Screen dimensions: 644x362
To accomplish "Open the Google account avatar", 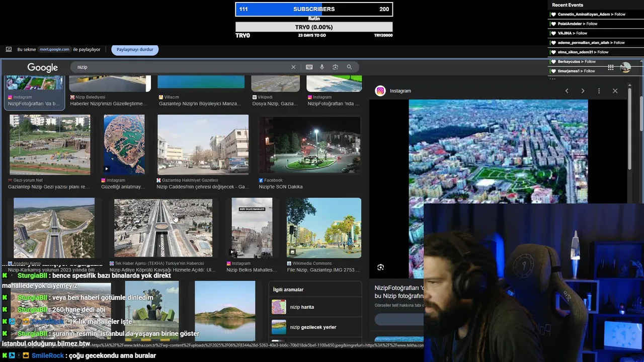I will click(625, 67).
